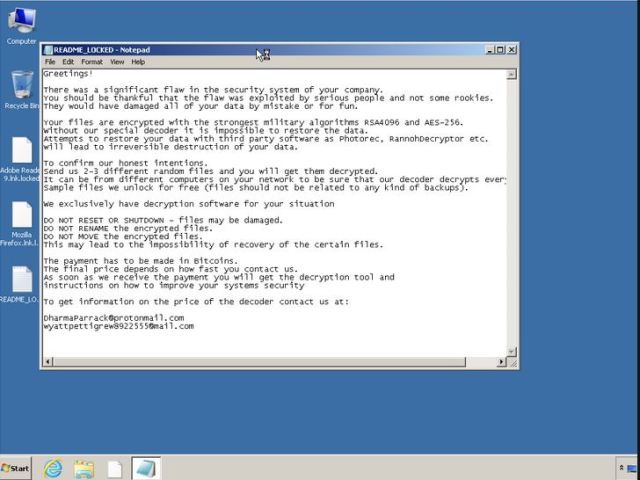Minimize the Notepad window
This screenshot has width=640, height=480.
click(490, 50)
